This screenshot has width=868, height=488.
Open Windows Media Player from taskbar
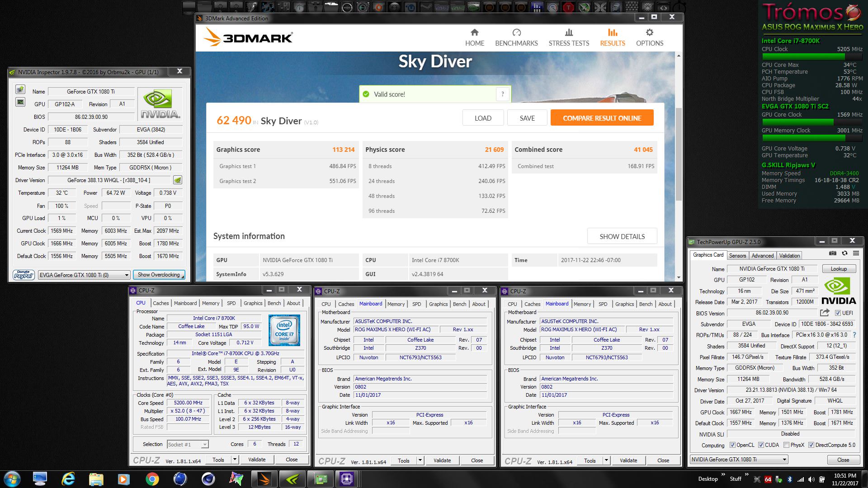123,479
